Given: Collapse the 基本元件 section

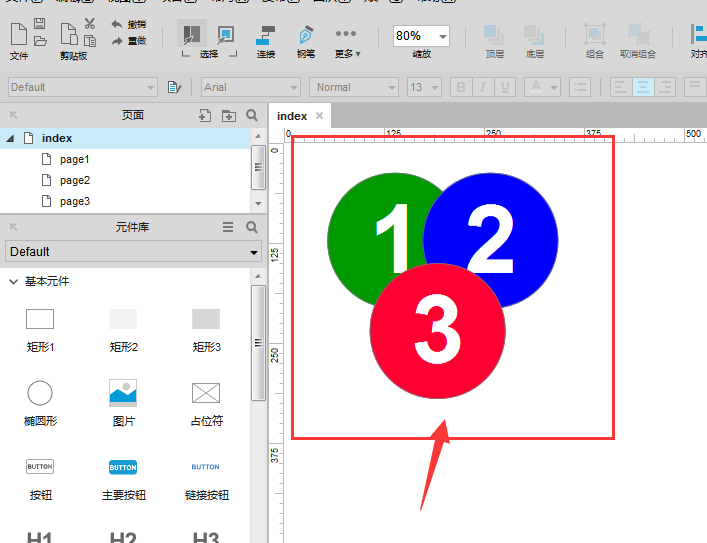Looking at the screenshot, I should click(14, 281).
